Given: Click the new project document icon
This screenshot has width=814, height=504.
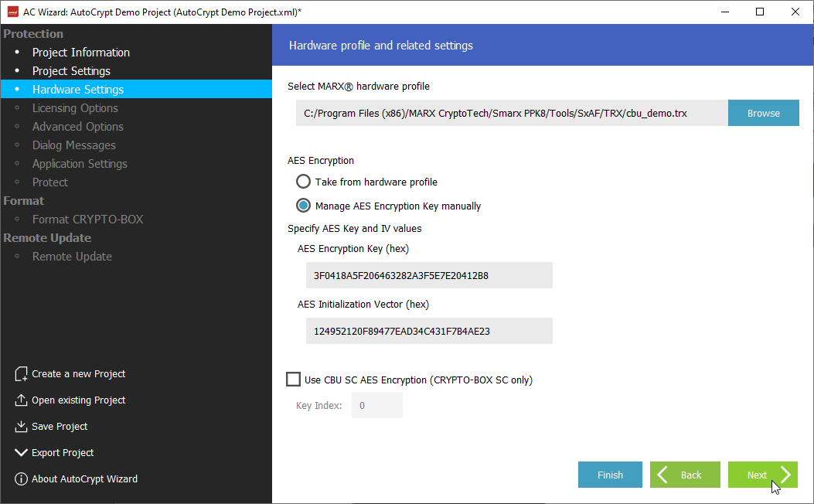Looking at the screenshot, I should click(x=22, y=374).
